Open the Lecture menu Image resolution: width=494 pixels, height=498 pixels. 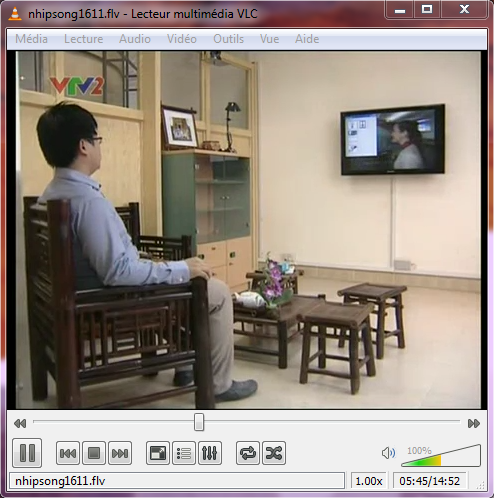tap(83, 39)
